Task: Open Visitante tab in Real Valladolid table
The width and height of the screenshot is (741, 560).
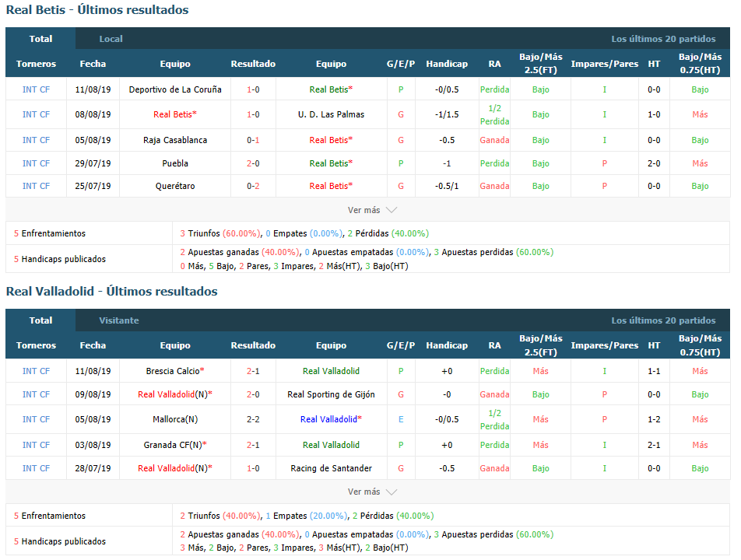Action: click(118, 320)
